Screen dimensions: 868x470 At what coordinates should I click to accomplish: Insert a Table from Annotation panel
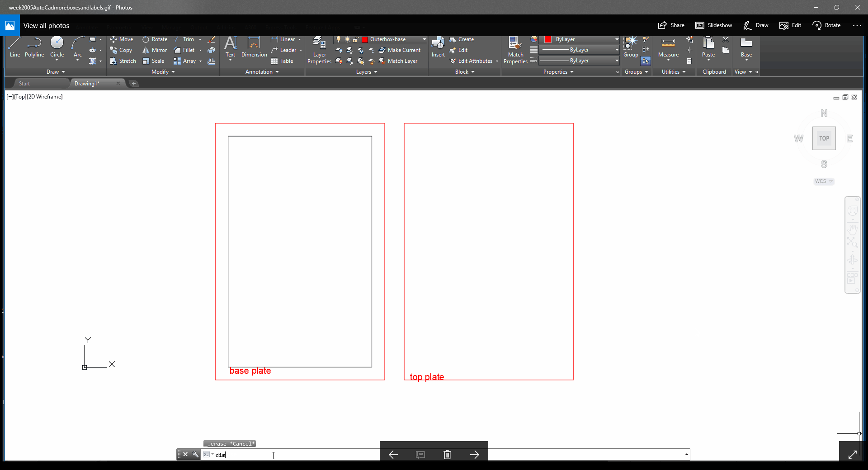282,61
